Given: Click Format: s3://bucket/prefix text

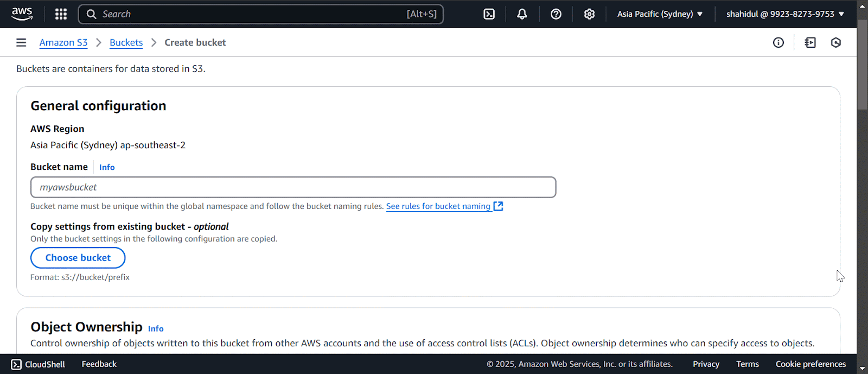Looking at the screenshot, I should click(80, 277).
